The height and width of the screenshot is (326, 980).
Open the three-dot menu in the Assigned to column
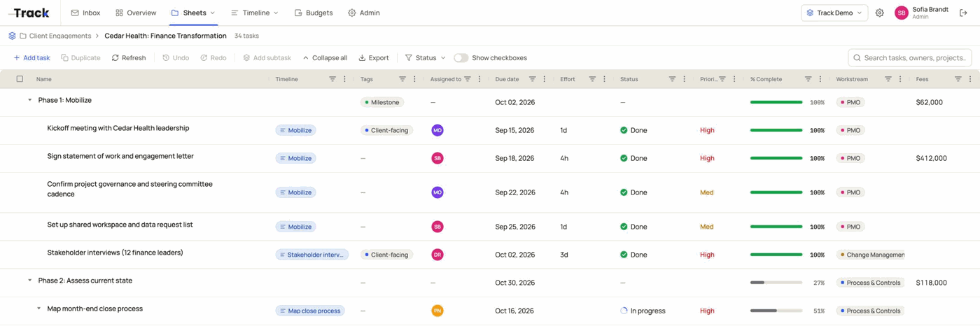tap(479, 79)
